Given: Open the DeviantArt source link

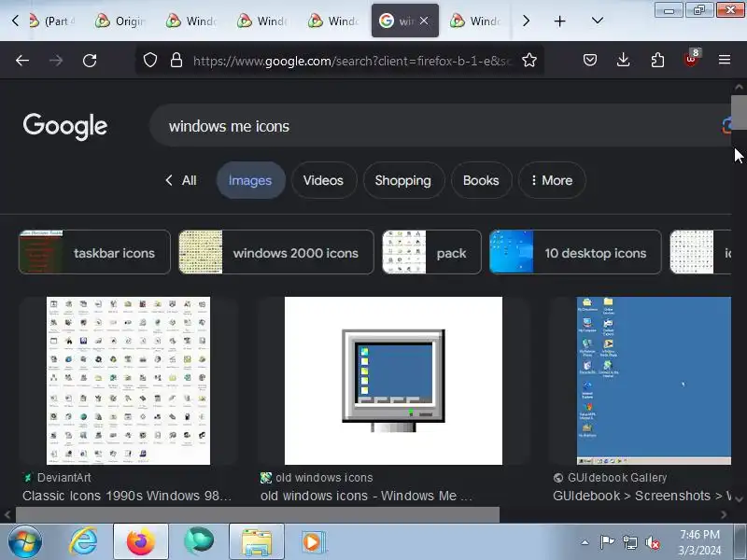Looking at the screenshot, I should [x=57, y=478].
